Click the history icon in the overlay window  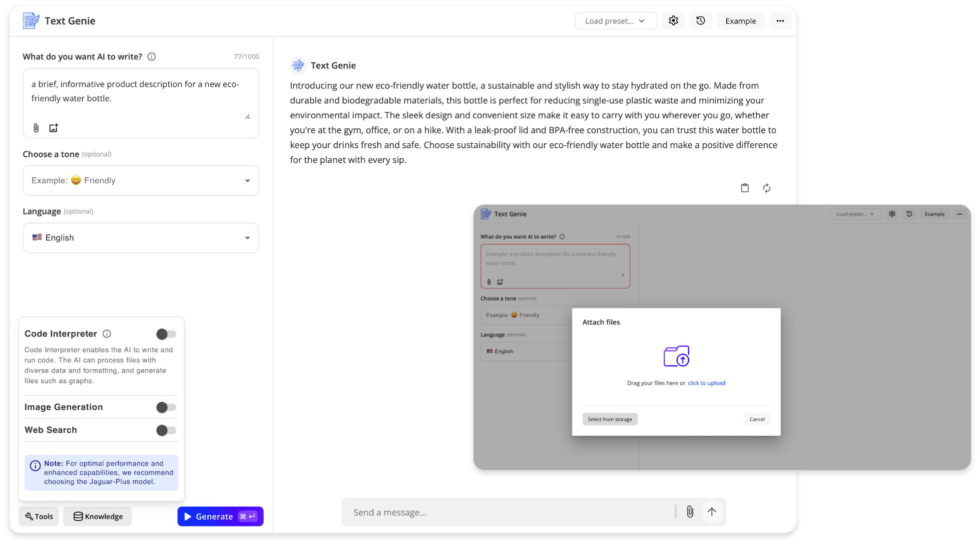(909, 214)
